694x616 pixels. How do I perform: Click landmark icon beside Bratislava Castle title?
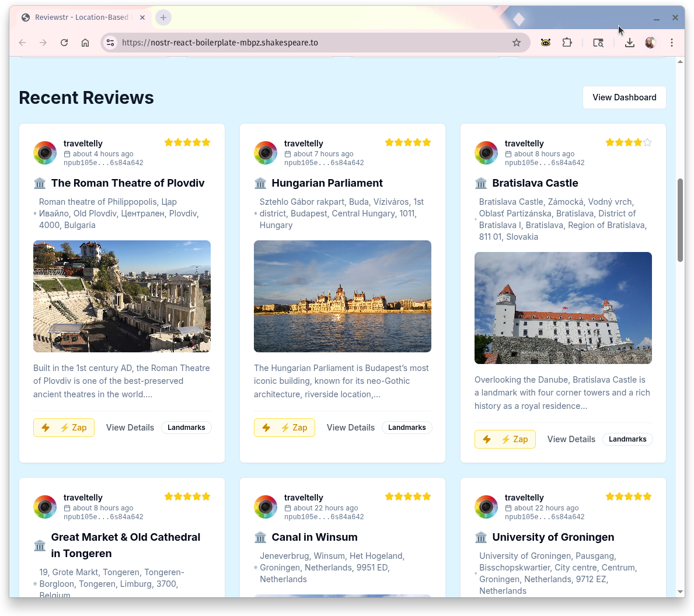[x=481, y=183]
